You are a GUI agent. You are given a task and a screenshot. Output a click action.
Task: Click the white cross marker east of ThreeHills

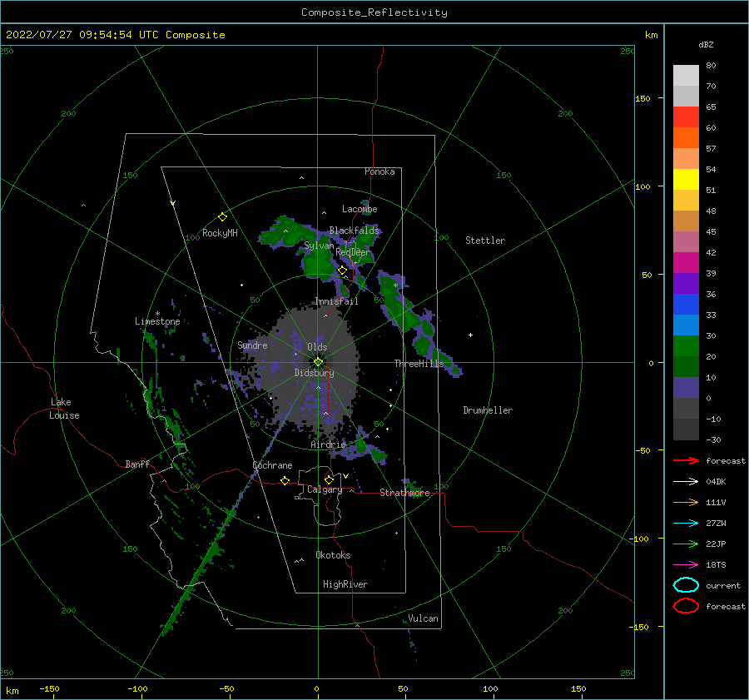(470, 335)
